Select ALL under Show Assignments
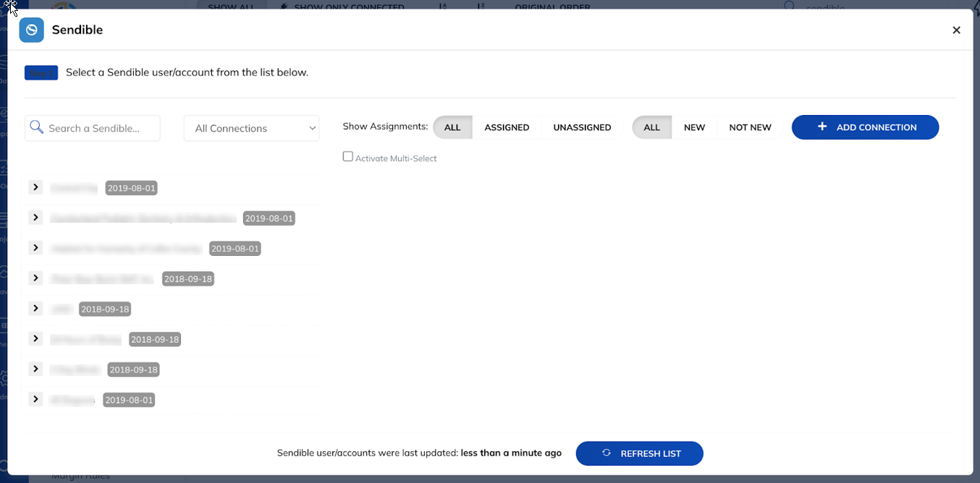980x483 pixels. (x=452, y=127)
